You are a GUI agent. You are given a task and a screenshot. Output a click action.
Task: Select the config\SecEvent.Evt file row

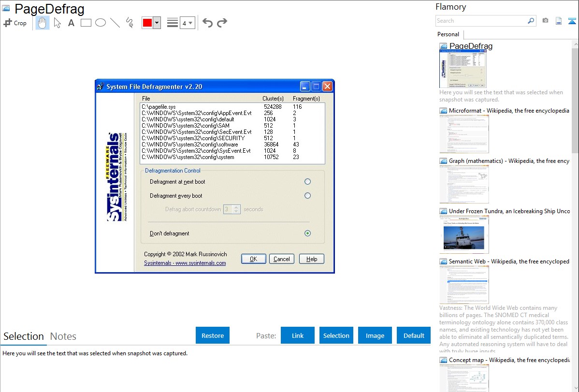(232, 132)
